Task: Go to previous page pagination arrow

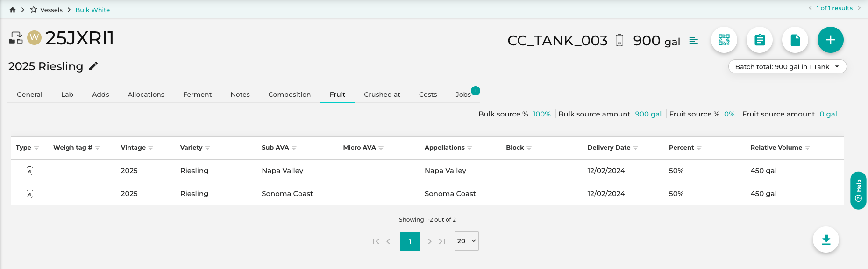Action: (388, 241)
